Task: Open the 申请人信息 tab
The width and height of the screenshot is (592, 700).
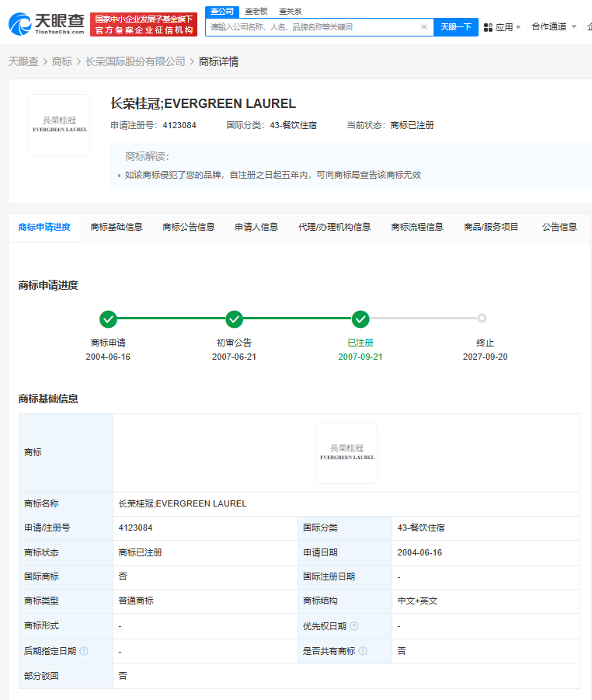Action: coord(256,227)
